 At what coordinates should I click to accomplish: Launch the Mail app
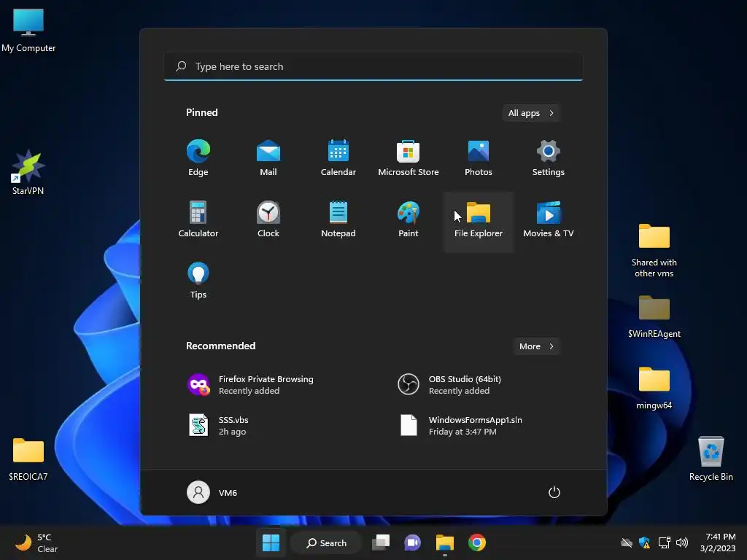coord(268,158)
